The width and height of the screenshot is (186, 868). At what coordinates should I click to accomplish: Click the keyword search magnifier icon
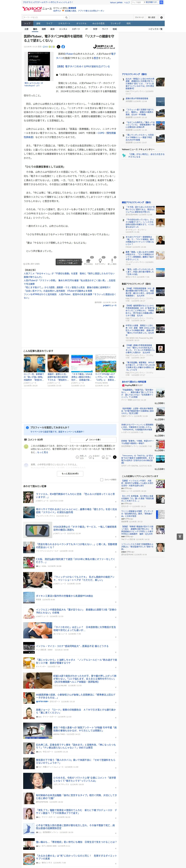tap(66, 17)
